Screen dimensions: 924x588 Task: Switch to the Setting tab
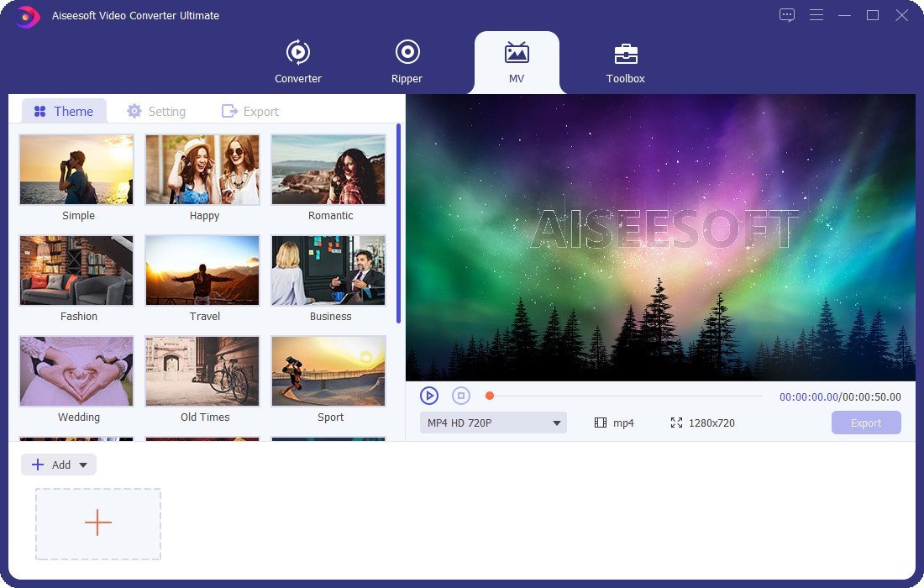(156, 112)
